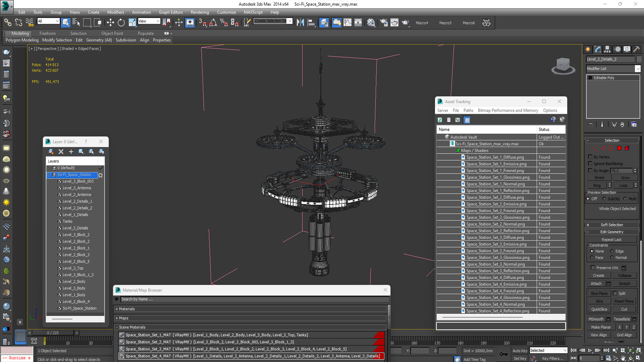This screenshot has width=644, height=362.
Task: Choose Face constraint radio button
Action: click(592, 257)
